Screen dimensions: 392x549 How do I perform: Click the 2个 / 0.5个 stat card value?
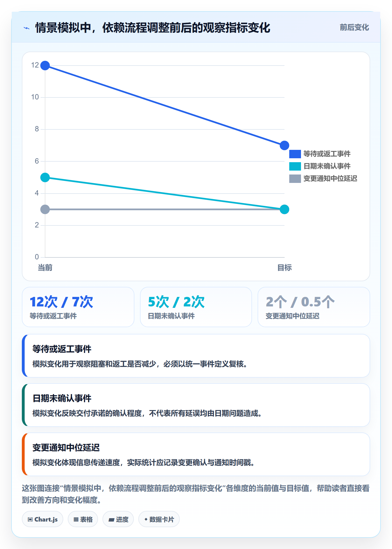coord(300,302)
